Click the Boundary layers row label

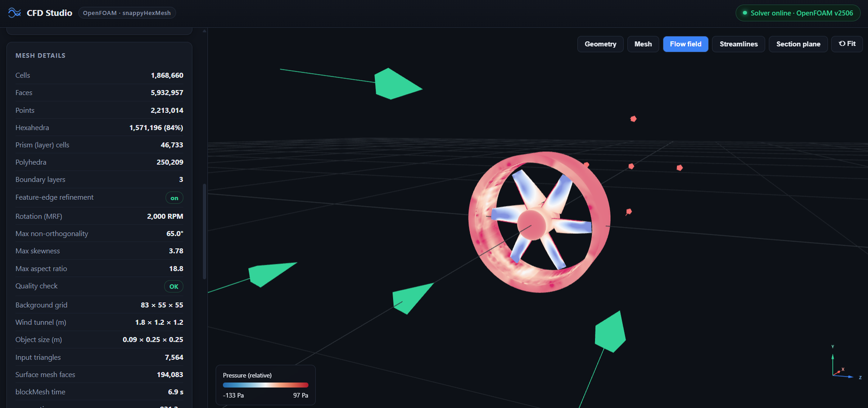40,180
